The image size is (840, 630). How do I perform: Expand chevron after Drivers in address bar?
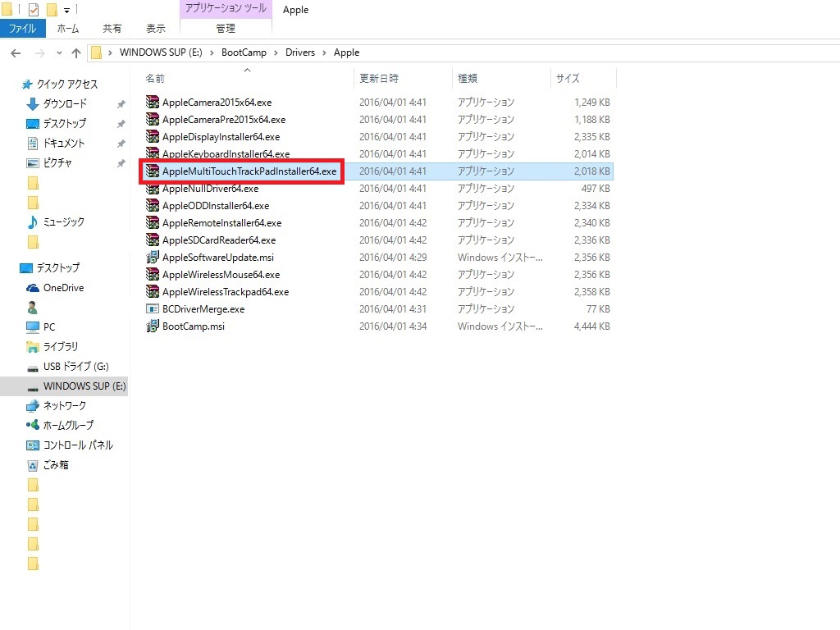point(324,52)
